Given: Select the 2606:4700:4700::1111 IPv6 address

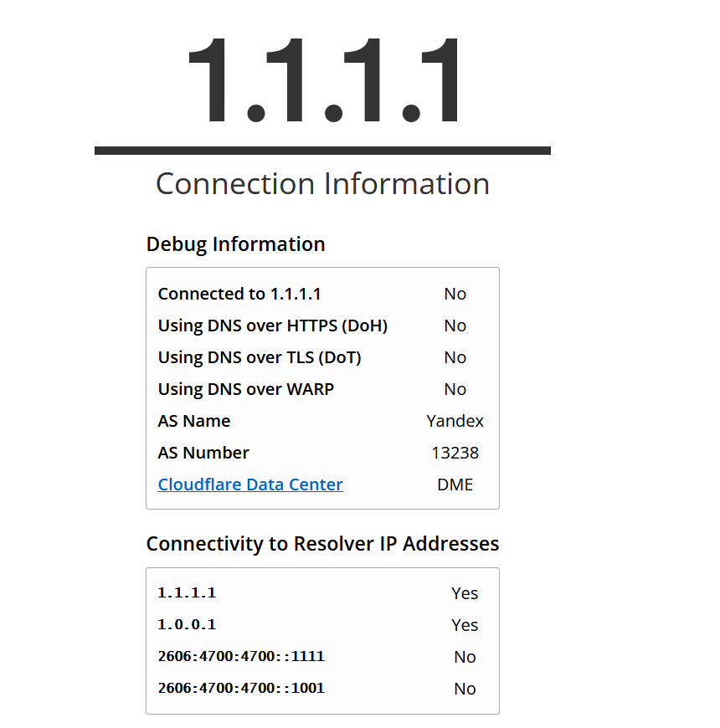Looking at the screenshot, I should (x=241, y=656).
